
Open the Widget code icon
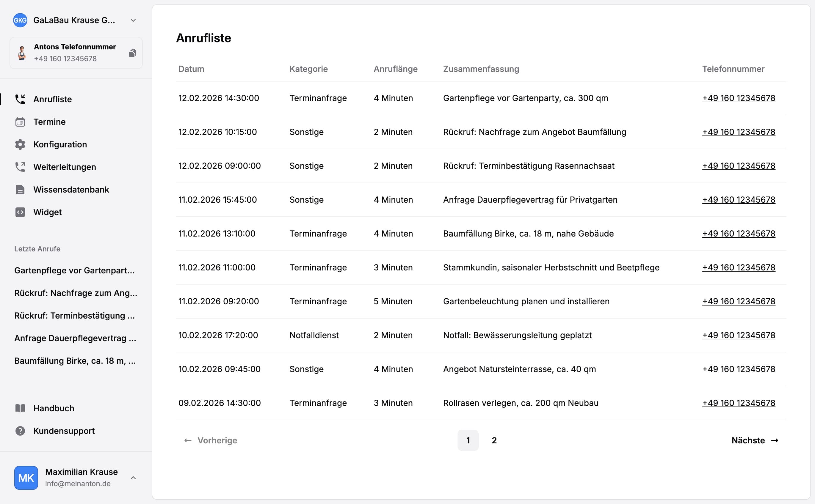tap(20, 212)
